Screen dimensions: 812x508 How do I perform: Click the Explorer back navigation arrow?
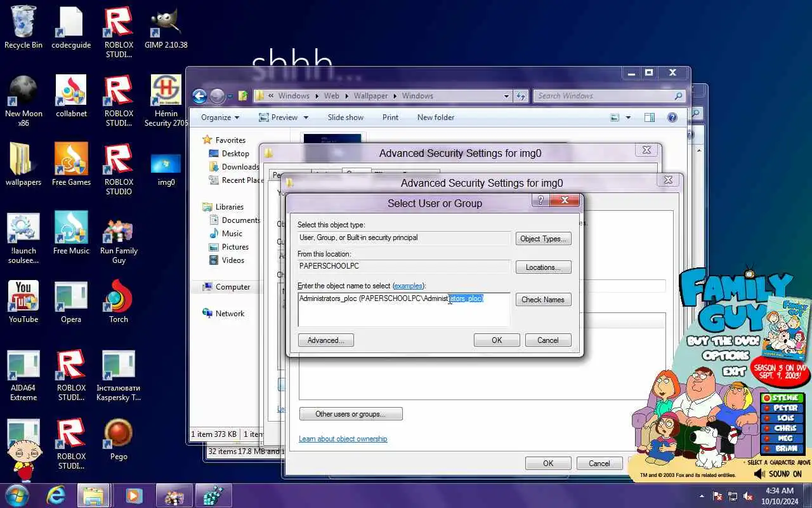(x=200, y=96)
